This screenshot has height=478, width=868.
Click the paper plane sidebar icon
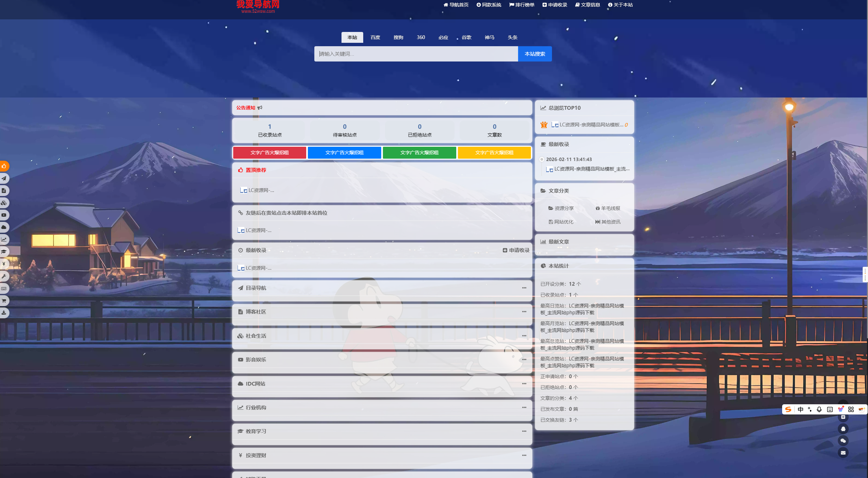(x=4, y=178)
